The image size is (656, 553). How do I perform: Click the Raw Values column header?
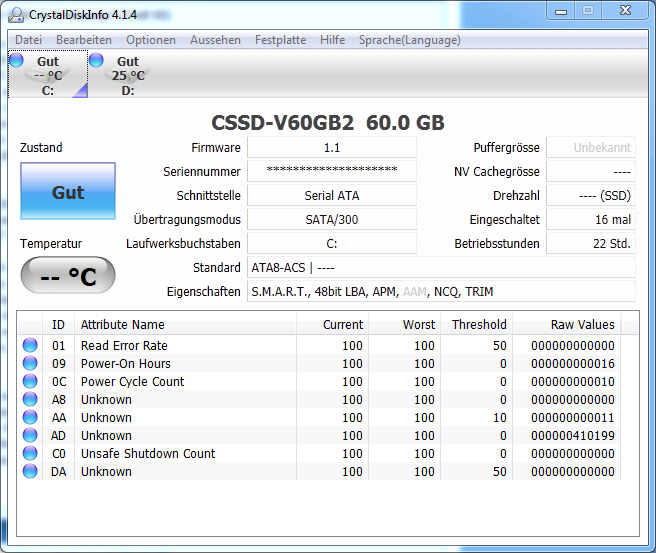[x=567, y=325]
